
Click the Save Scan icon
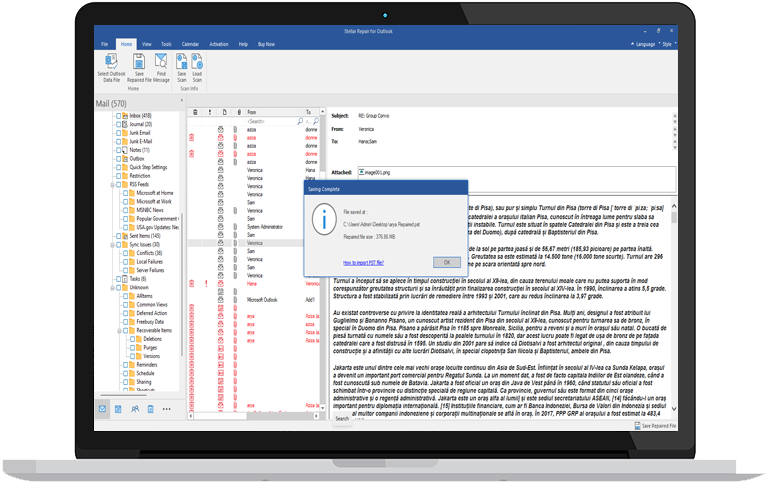(x=182, y=62)
